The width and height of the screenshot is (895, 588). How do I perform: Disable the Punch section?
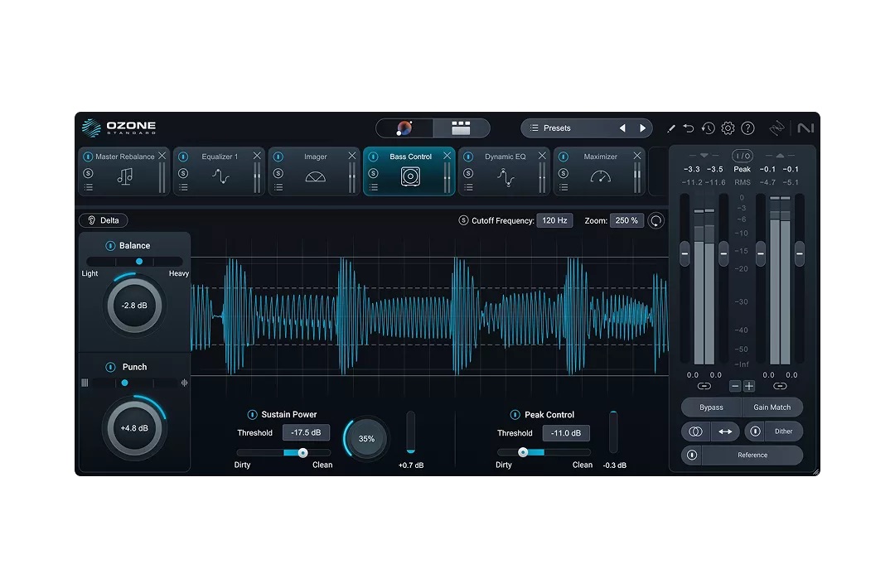tap(110, 367)
